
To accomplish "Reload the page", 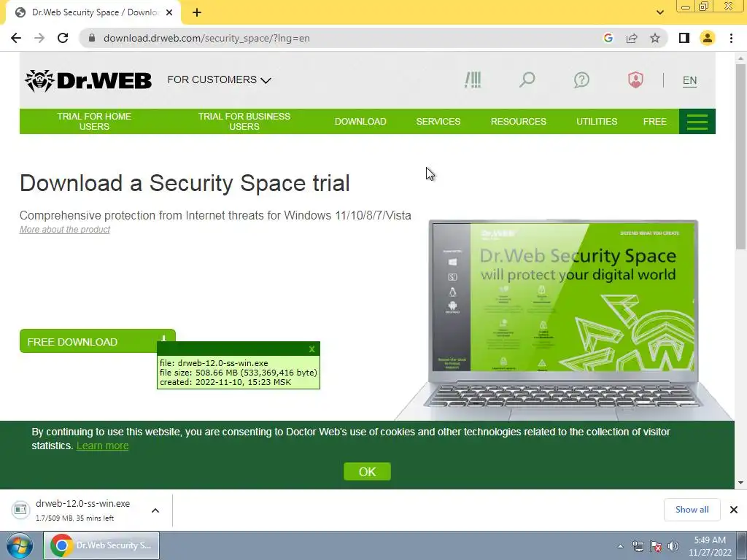I will tap(63, 38).
